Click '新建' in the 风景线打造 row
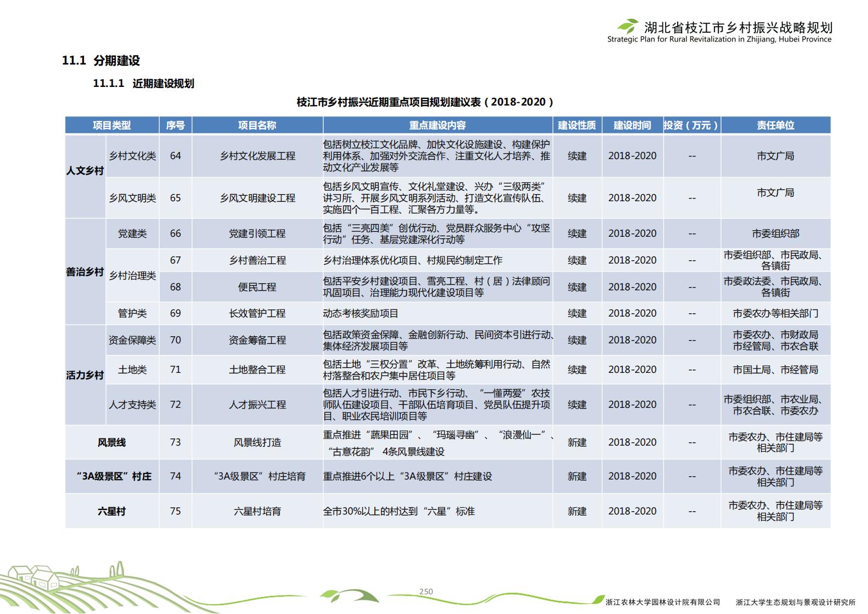This screenshot has height=614, width=868. click(577, 442)
